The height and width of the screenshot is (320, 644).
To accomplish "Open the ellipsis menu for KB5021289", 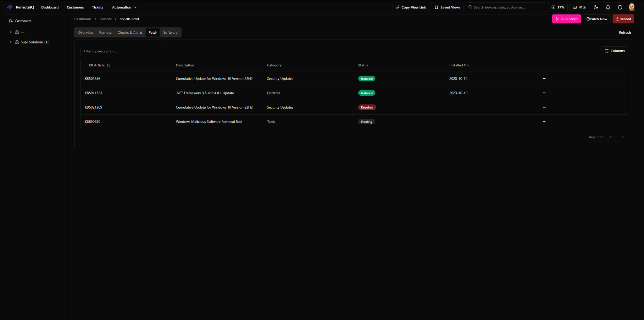I will click(x=544, y=107).
